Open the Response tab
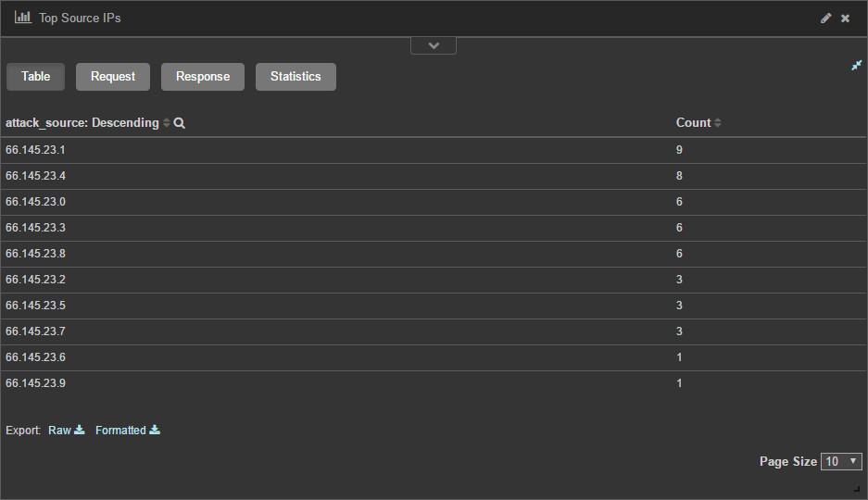The width and height of the screenshot is (868, 500). coord(203,77)
